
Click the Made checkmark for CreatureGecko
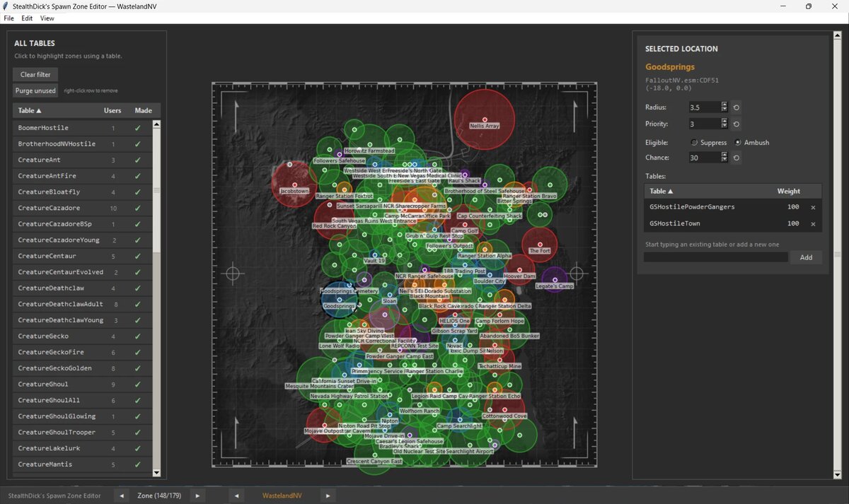click(138, 336)
